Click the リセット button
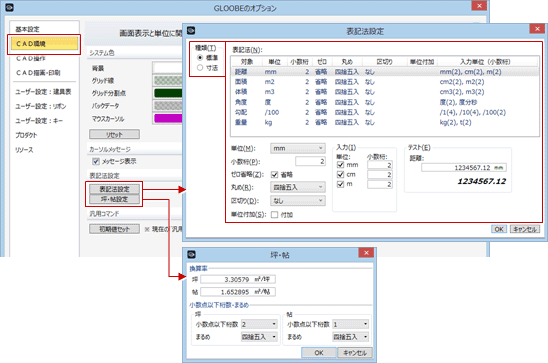 coord(114,135)
